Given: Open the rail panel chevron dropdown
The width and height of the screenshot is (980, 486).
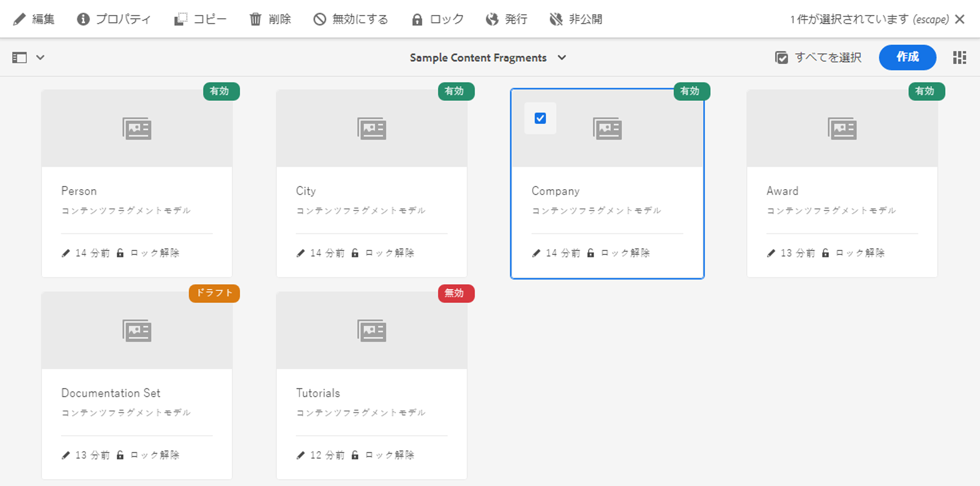Looking at the screenshot, I should click(x=40, y=57).
